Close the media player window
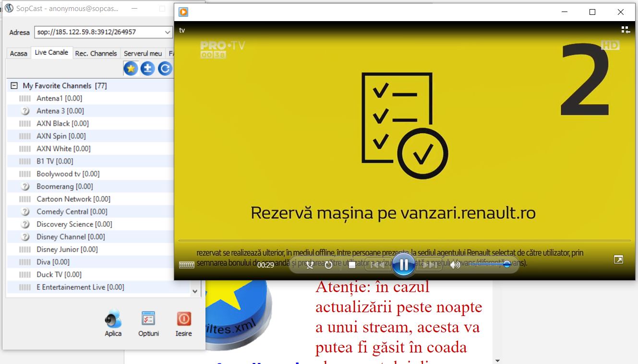 pyautogui.click(x=621, y=12)
